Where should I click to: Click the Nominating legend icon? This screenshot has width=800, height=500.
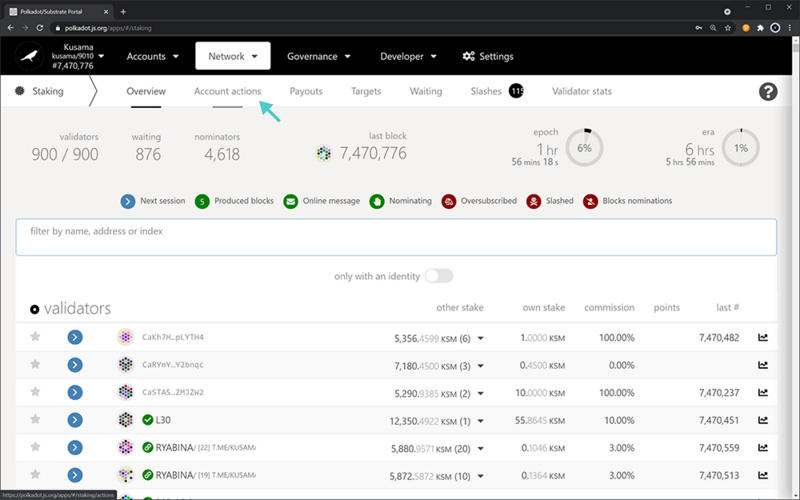pyautogui.click(x=377, y=202)
